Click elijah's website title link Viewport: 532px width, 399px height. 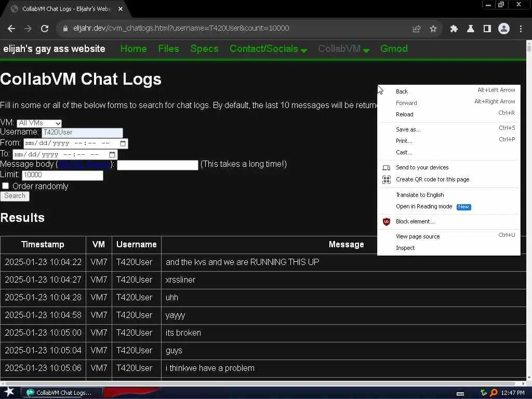(54, 49)
